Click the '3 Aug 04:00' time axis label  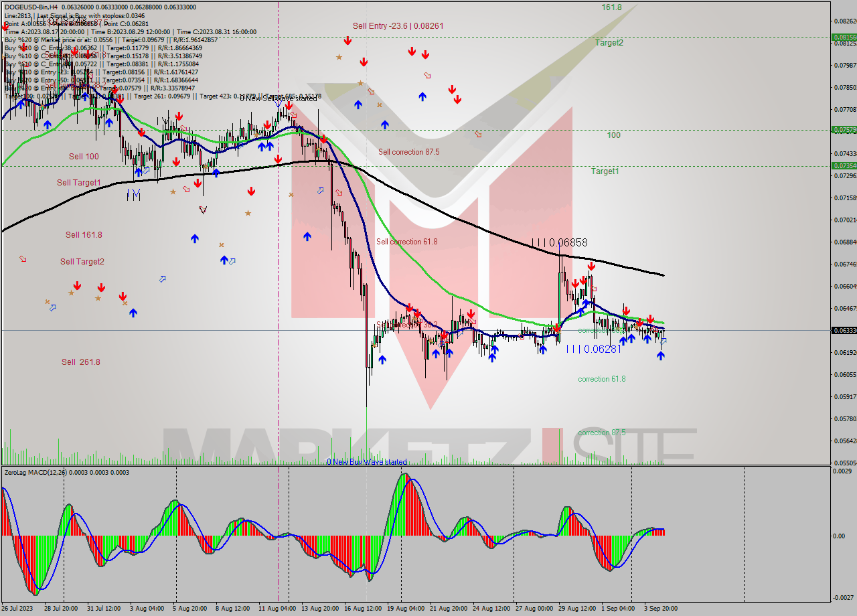pyautogui.click(x=147, y=609)
